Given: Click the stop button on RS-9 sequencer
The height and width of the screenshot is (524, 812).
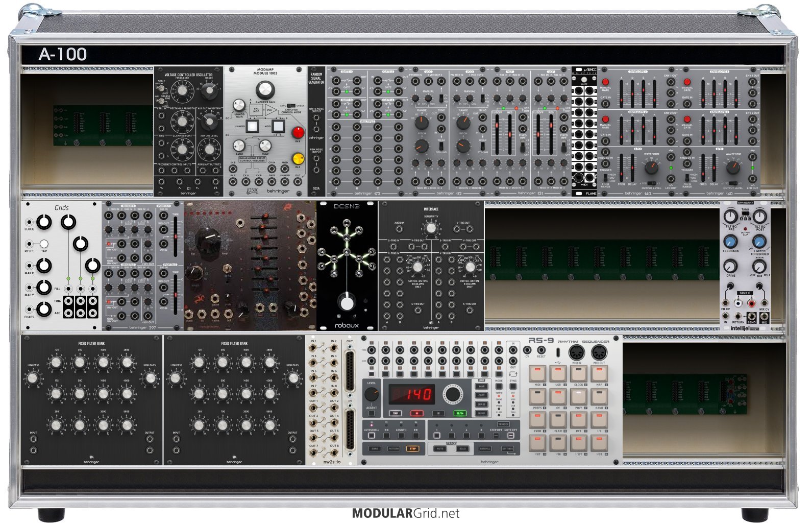Looking at the screenshot, I should click(438, 413).
